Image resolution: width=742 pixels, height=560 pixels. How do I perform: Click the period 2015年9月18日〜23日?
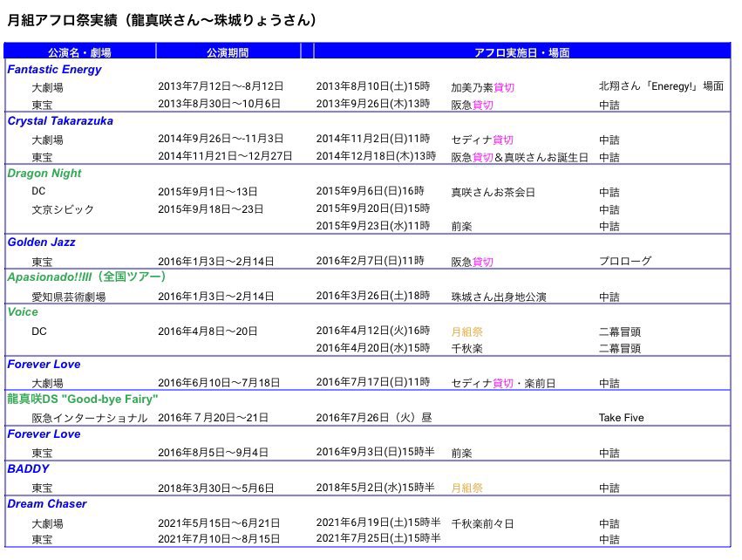point(211,209)
